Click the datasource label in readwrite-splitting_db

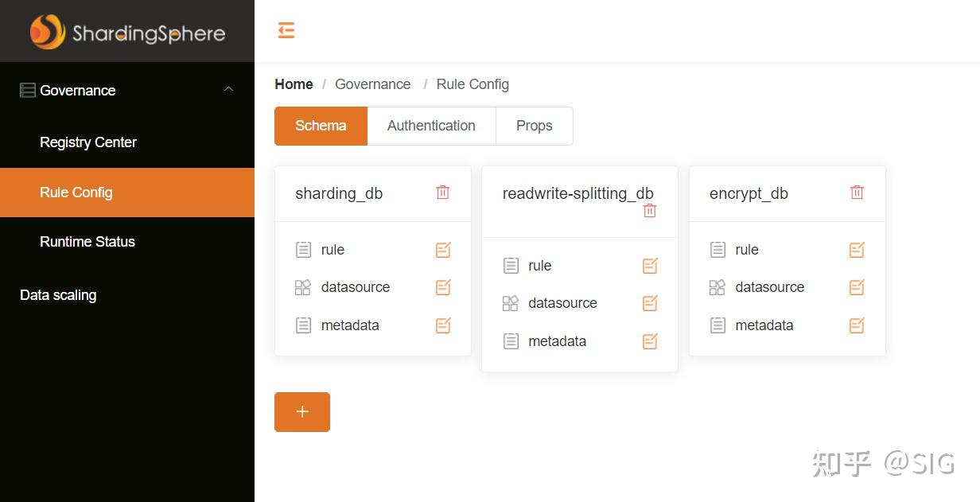(562, 303)
